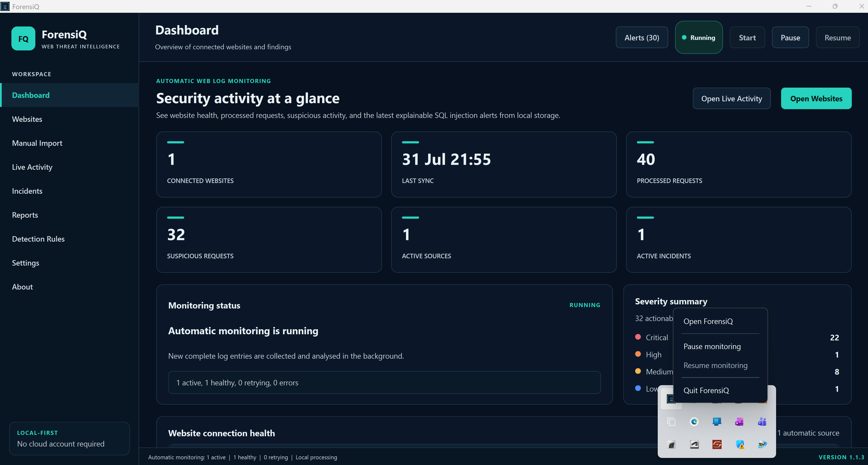Click the starred folder tray icon
This screenshot has height=465, width=868.
(671, 445)
